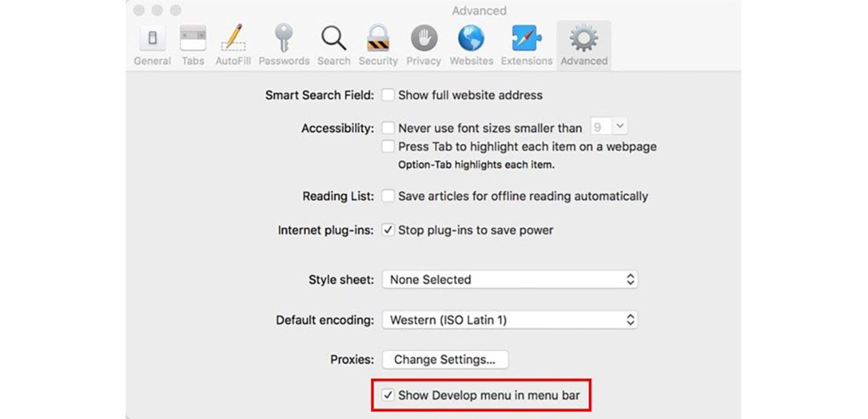Screen dimensions: 868x419
Task: Click the Search magnifying glass icon
Action: (x=333, y=38)
